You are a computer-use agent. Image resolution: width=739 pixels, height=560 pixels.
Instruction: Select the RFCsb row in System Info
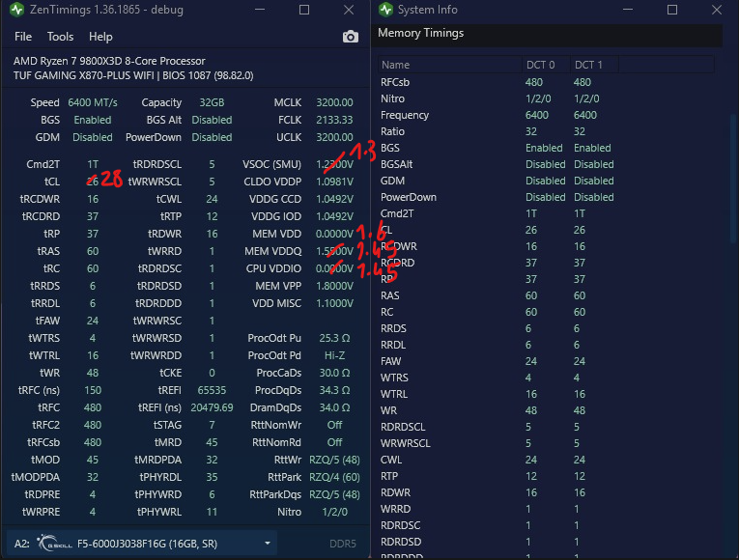[547, 82]
